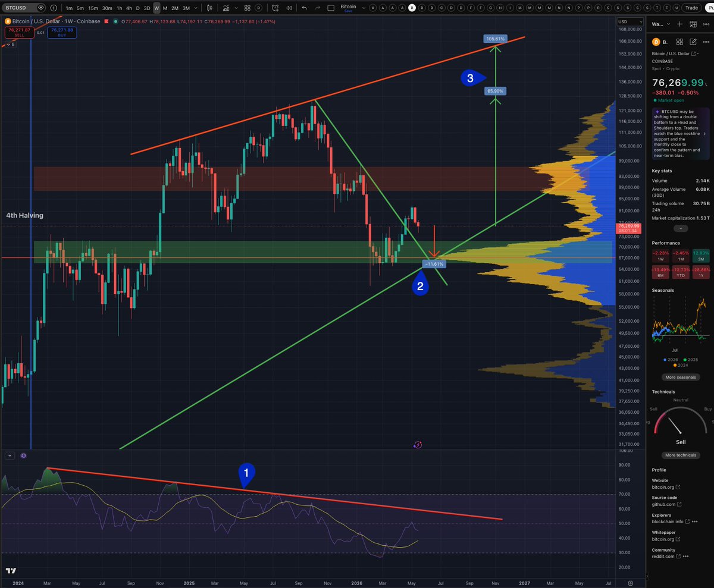Image resolution: width=714 pixels, height=588 pixels.
Task: Open the Bitcoin layout name menu
Action: (348, 8)
